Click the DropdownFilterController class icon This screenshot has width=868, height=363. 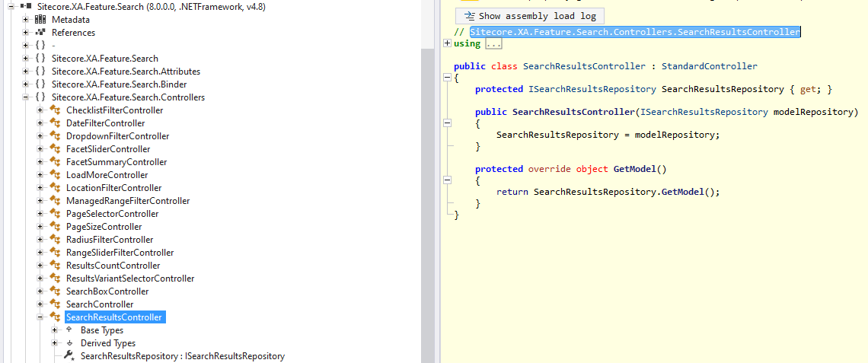[55, 135]
